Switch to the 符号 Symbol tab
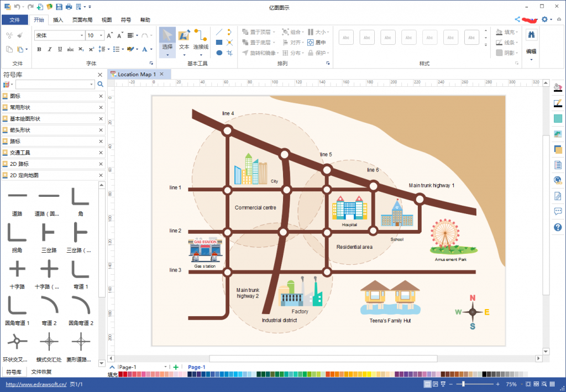This screenshot has width=566, height=392. tap(126, 20)
